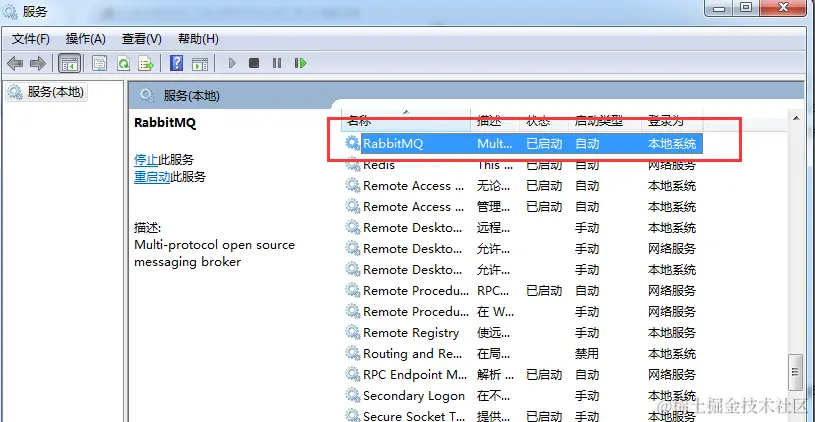815x422 pixels.
Task: Toggle the Show/Hide Action Pane icon
Action: pyautogui.click(x=200, y=63)
